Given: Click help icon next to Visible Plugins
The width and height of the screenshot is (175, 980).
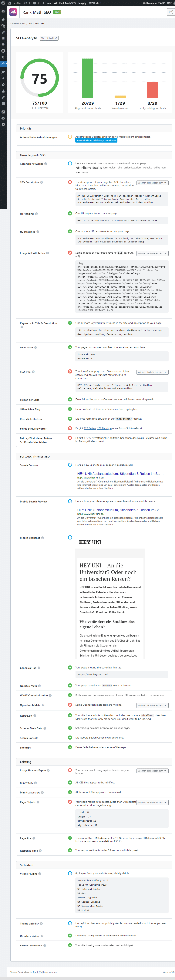Looking at the screenshot, I should click(40, 874).
